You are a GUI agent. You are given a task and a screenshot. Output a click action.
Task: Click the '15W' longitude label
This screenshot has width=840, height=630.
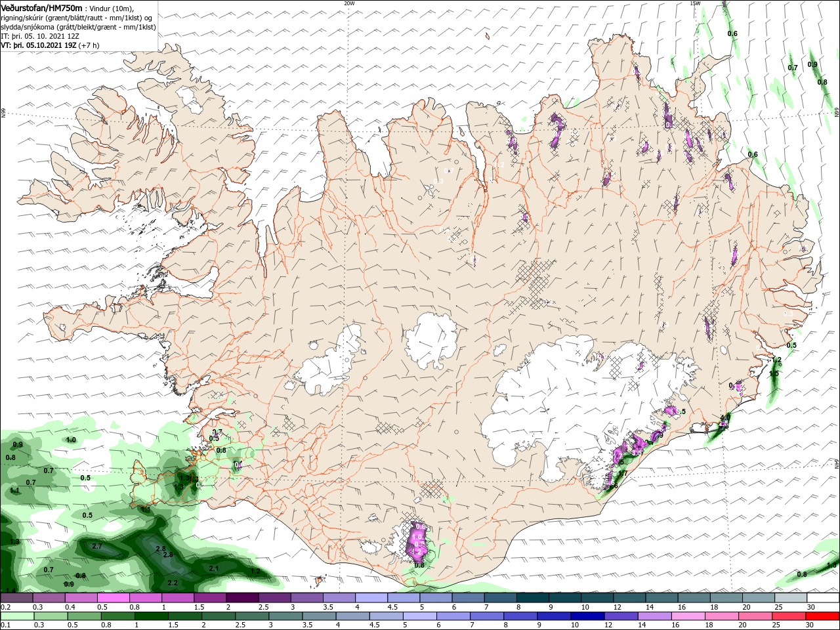[695, 3]
